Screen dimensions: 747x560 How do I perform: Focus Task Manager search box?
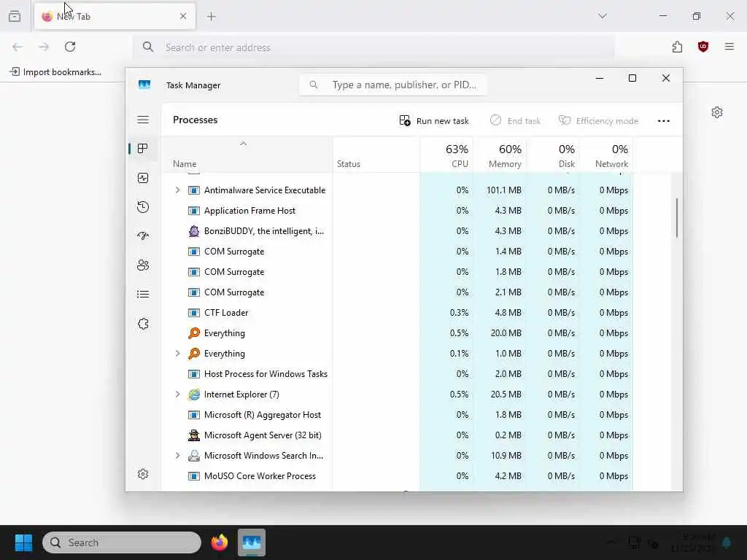(x=393, y=85)
